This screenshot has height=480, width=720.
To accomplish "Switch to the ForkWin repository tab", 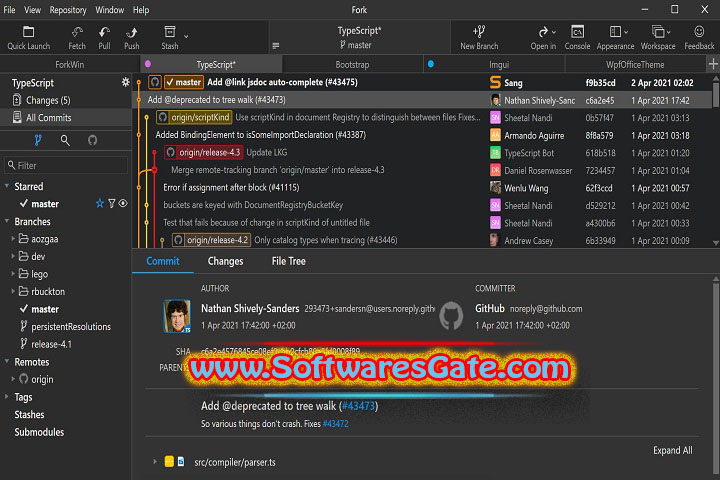I will pyautogui.click(x=70, y=64).
